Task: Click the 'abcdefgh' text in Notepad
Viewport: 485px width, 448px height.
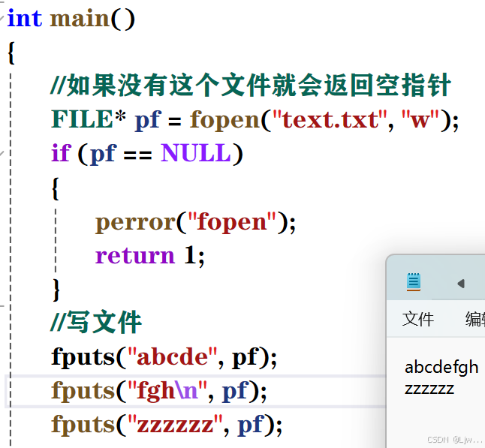Action: coord(441,368)
